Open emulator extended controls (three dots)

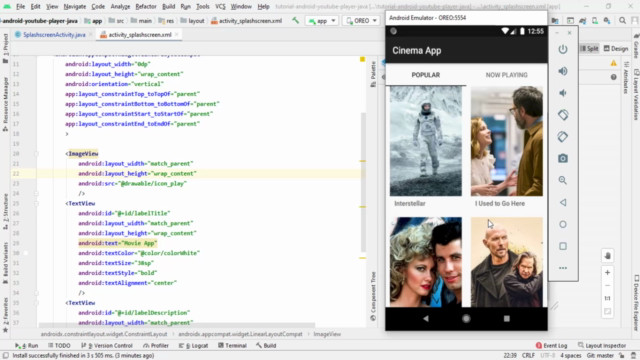(563, 268)
